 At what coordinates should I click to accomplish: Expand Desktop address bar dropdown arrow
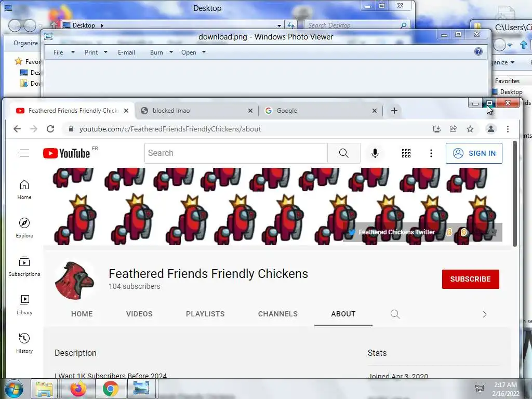coord(279,25)
